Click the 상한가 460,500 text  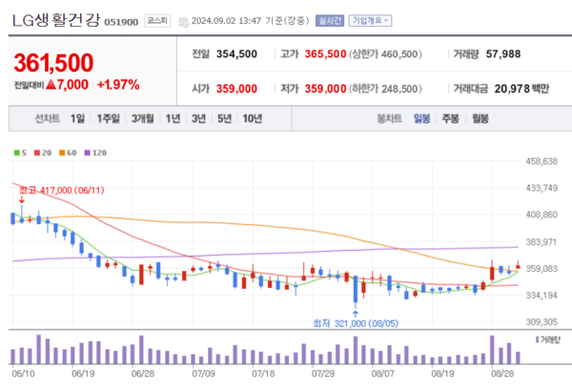point(385,54)
